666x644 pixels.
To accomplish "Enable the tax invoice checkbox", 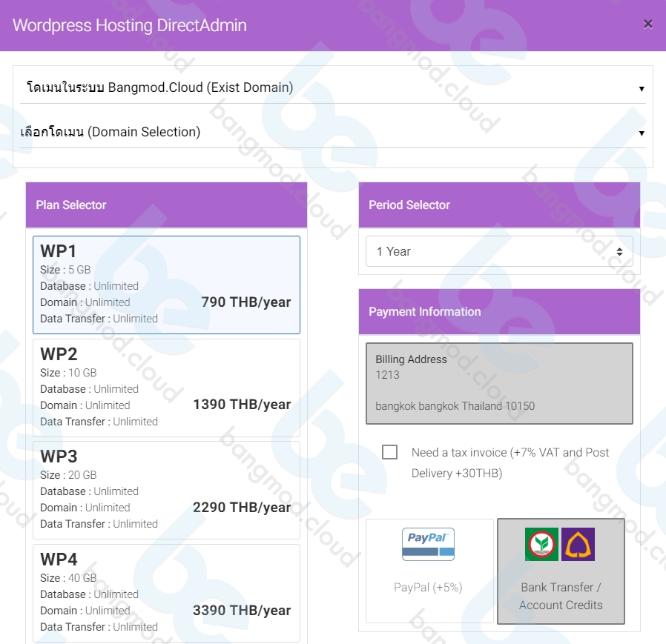I will click(x=389, y=452).
